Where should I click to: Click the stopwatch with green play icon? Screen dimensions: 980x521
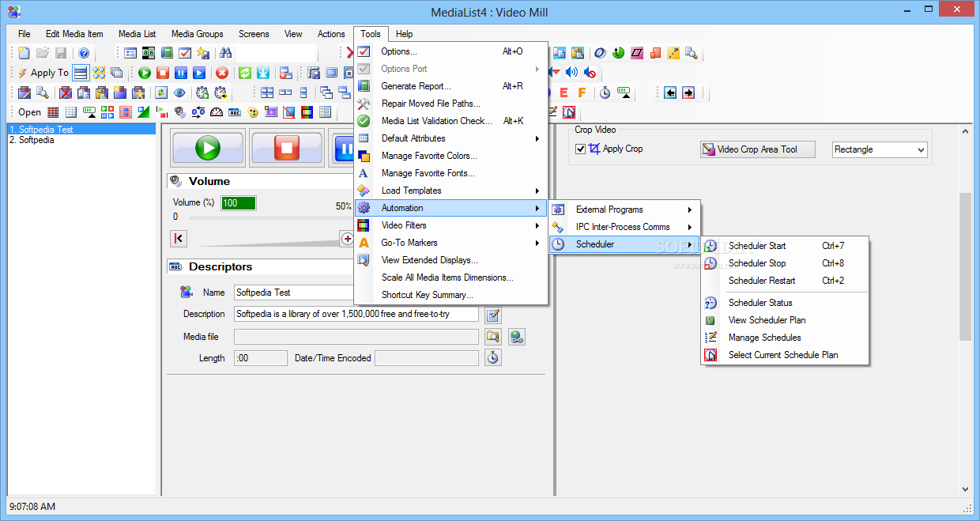point(202,92)
